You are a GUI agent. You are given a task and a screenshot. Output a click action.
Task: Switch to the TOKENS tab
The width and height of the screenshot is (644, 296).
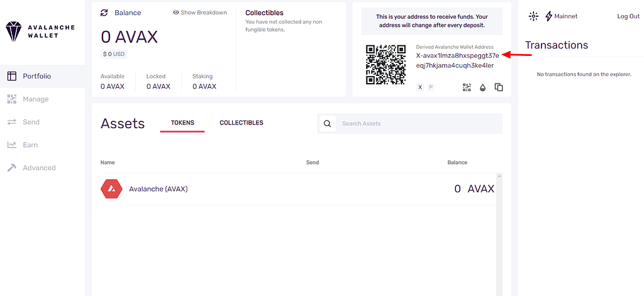point(182,123)
